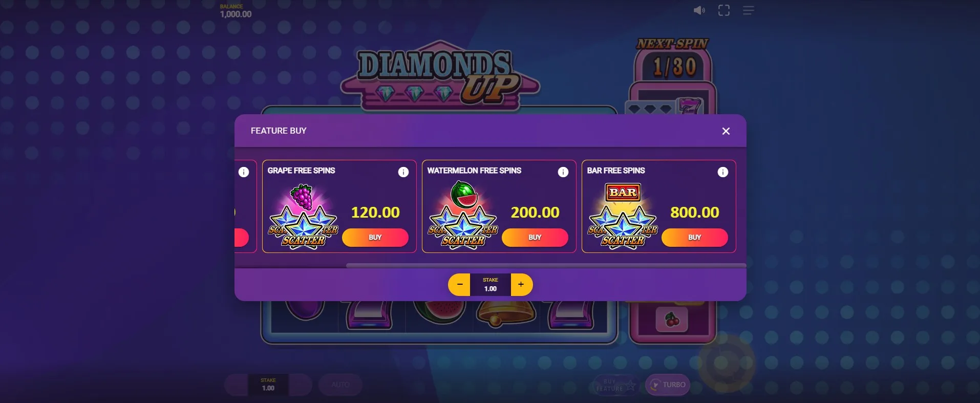The width and height of the screenshot is (980, 403).
Task: Decrease stake with the minus button
Action: [x=459, y=285]
